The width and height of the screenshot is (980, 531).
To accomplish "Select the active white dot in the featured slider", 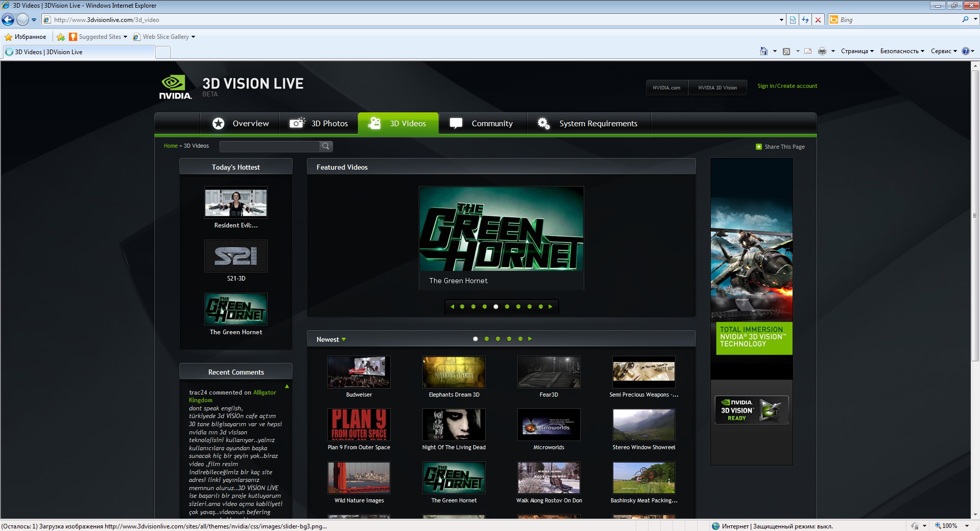I will click(496, 307).
